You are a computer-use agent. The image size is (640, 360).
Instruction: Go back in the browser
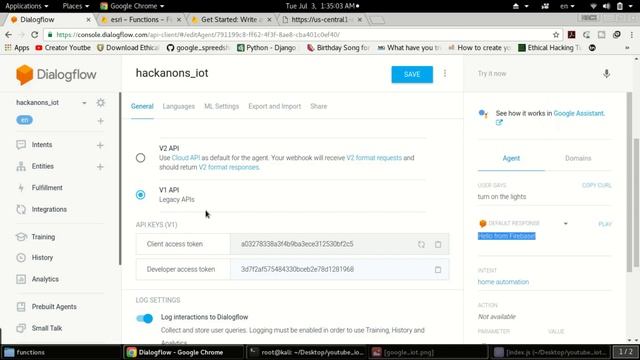coord(9,35)
